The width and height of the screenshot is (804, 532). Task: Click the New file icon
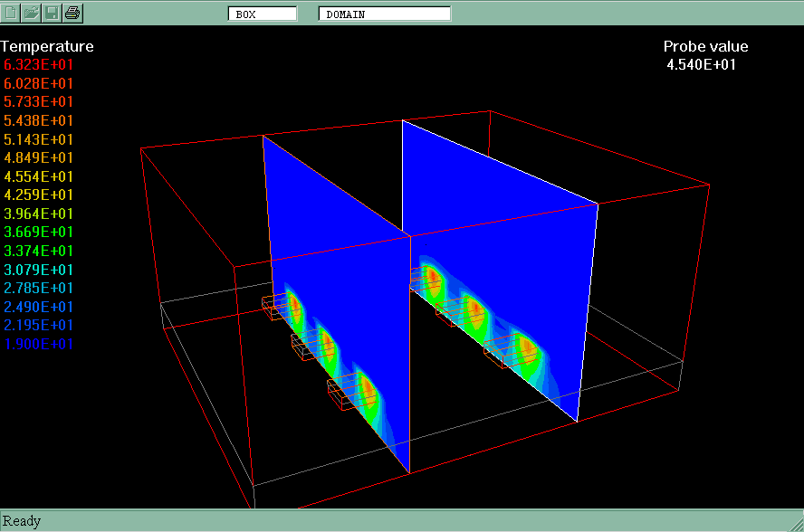pyautogui.click(x=11, y=13)
